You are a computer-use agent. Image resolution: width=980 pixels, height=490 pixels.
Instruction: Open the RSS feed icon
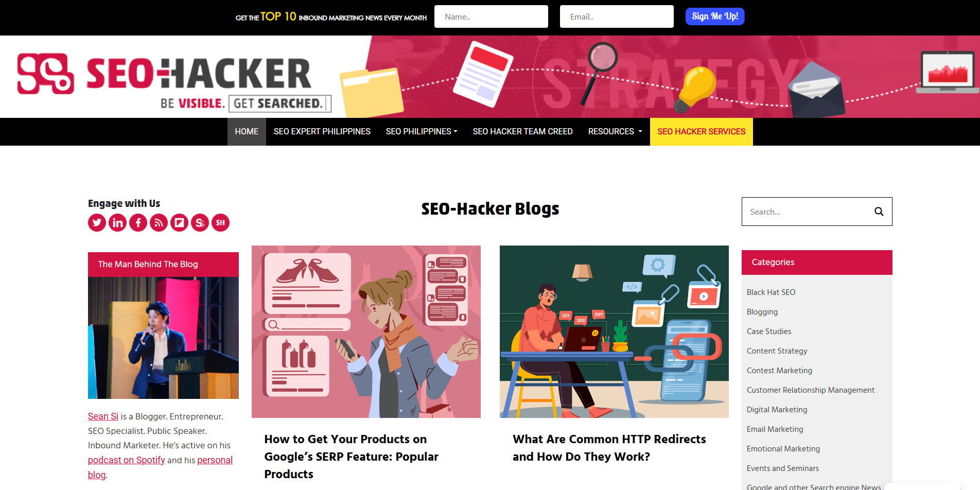tap(159, 223)
